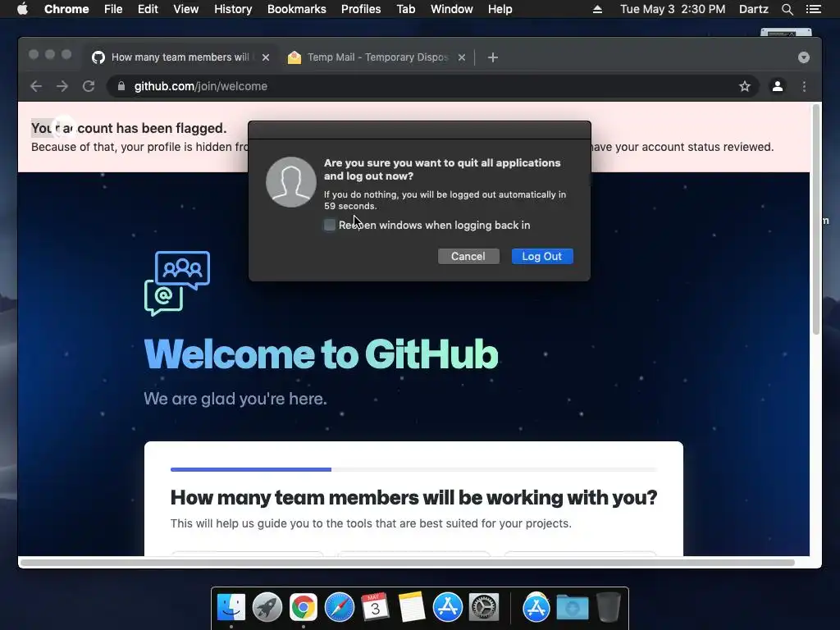Image resolution: width=840 pixels, height=630 pixels.
Task: Open the first App Store Dock icon
Action: 447,608
